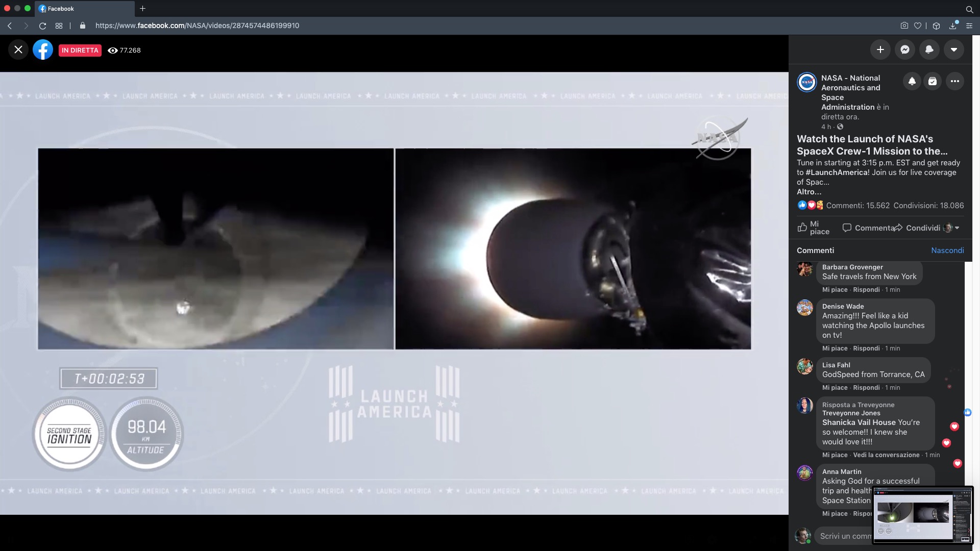View site security lock info
The width and height of the screenshot is (980, 551).
pos(83,26)
